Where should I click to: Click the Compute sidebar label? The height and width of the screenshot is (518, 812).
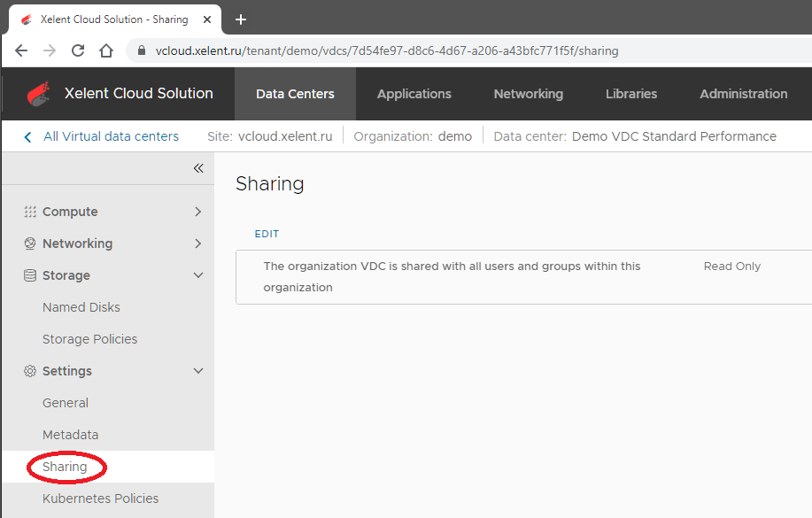click(70, 212)
